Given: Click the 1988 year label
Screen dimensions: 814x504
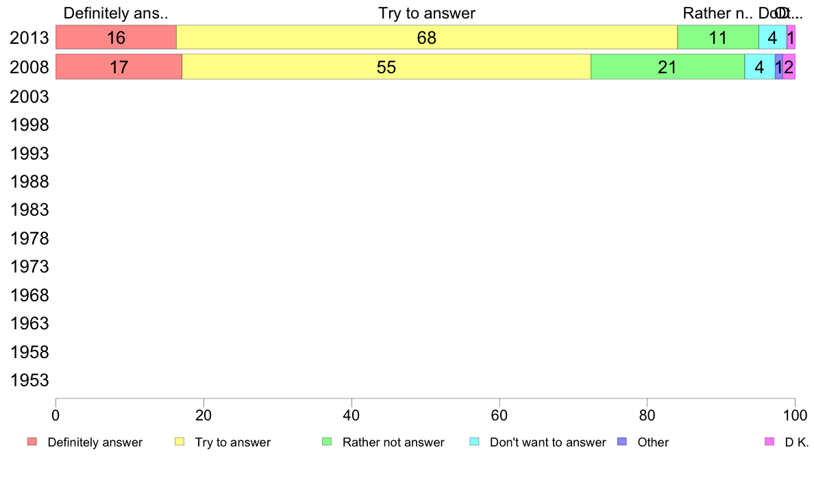Looking at the screenshot, I should pyautogui.click(x=29, y=181).
